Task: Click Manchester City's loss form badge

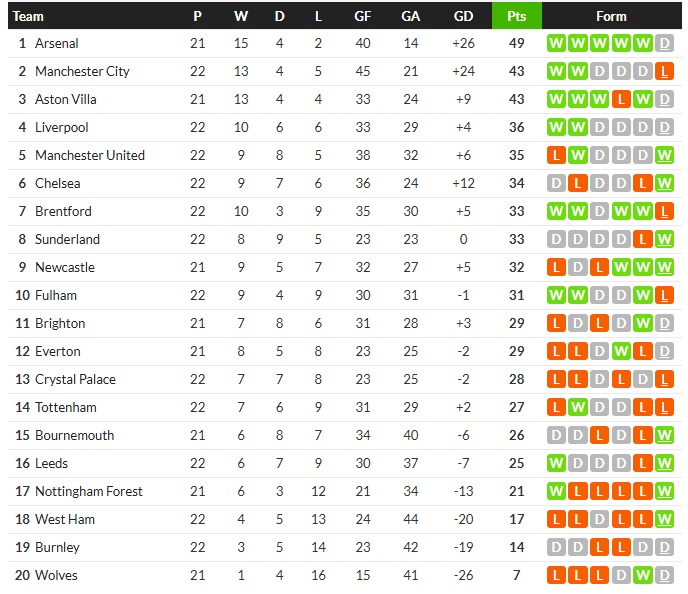Action: tap(666, 71)
